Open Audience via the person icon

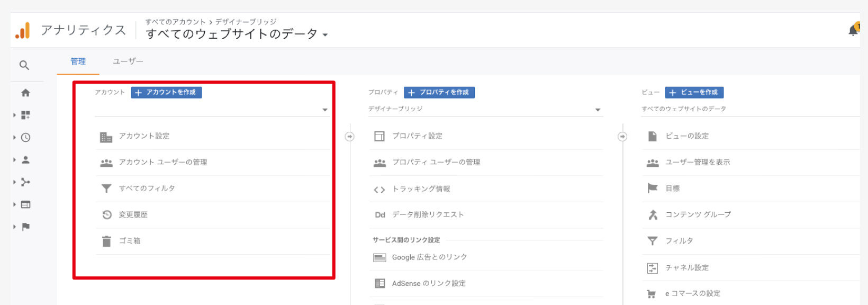pyautogui.click(x=25, y=160)
